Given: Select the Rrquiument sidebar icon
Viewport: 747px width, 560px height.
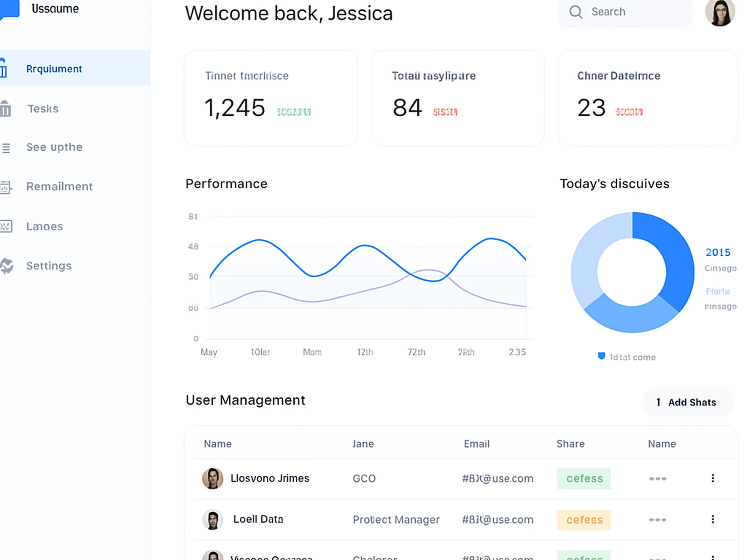Looking at the screenshot, I should tap(7, 68).
